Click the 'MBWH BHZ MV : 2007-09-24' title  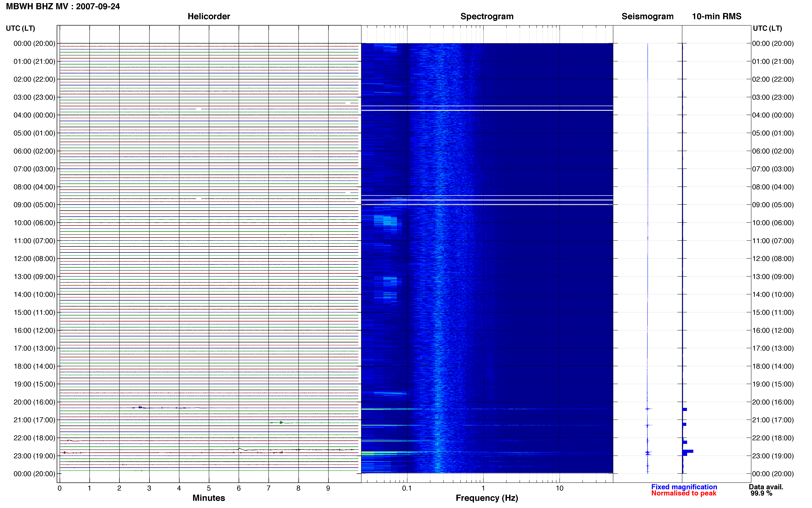point(63,6)
